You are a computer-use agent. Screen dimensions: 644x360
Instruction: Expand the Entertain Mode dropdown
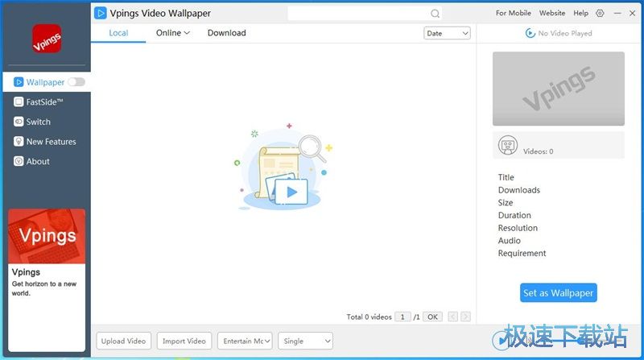[x=245, y=341]
